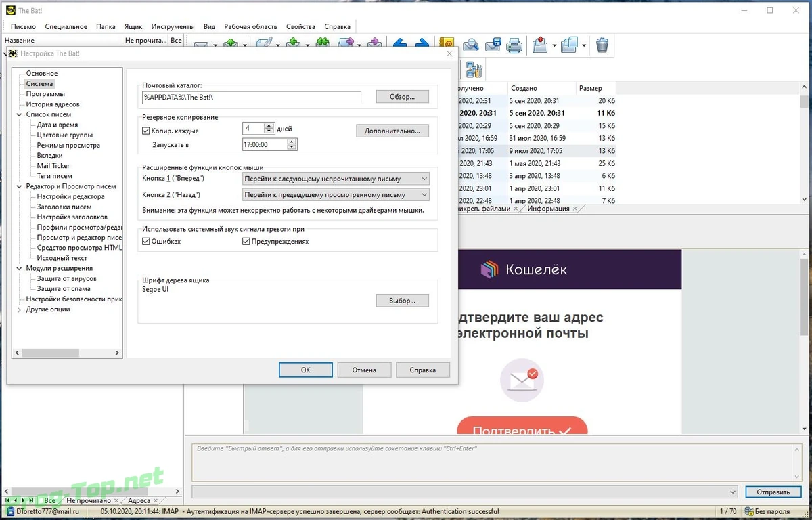Image resolution: width=812 pixels, height=520 pixels.
Task: Click the 25 Кб message size cell
Action: pos(606,163)
